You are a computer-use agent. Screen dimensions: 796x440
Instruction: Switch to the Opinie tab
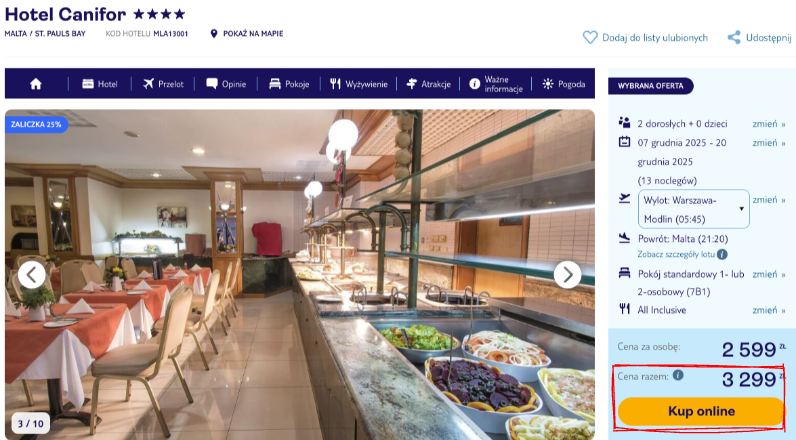click(226, 84)
